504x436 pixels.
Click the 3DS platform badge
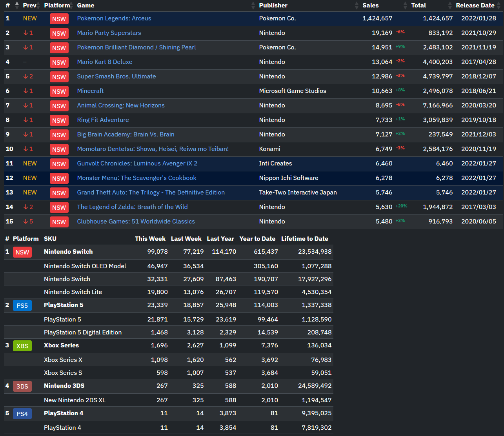pyautogui.click(x=22, y=386)
